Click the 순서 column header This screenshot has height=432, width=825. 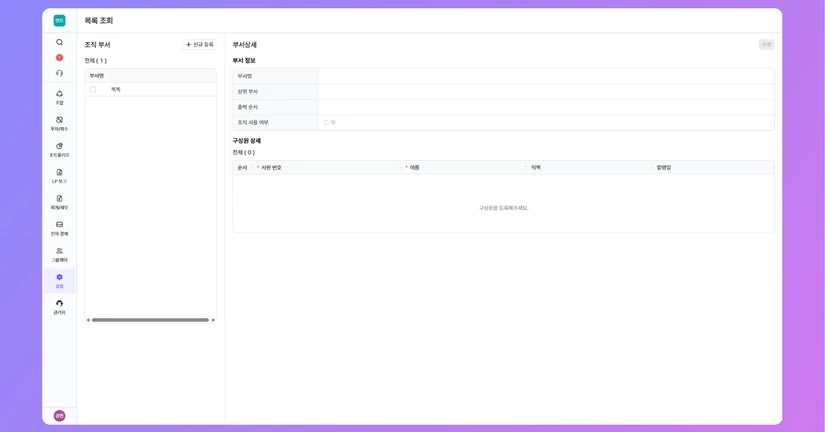point(242,167)
